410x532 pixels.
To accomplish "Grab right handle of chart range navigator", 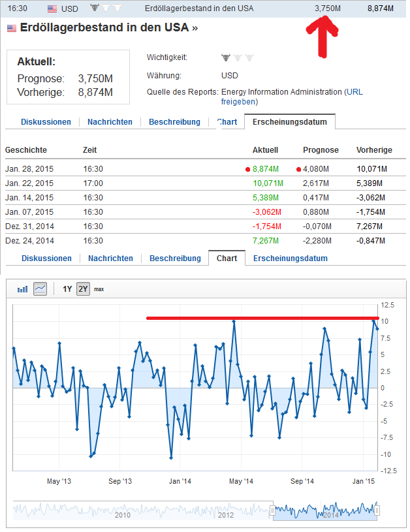I will click(x=377, y=510).
